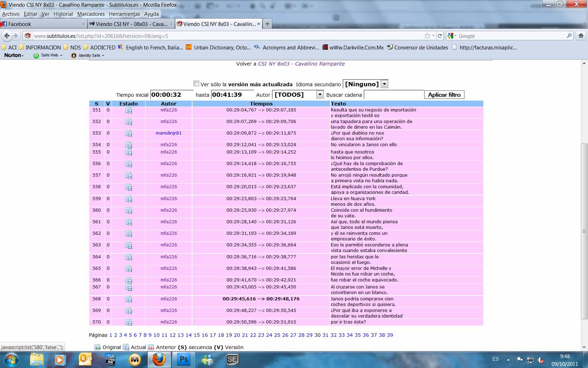Open new tab with the plus button
Image resolution: width=588 pixels, height=368 pixels.
tap(267, 24)
